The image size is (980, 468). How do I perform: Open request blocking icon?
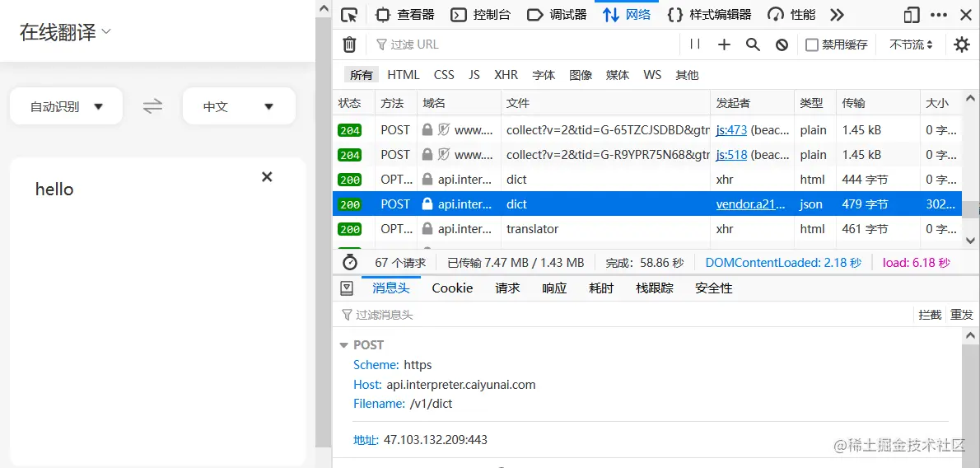click(x=782, y=44)
